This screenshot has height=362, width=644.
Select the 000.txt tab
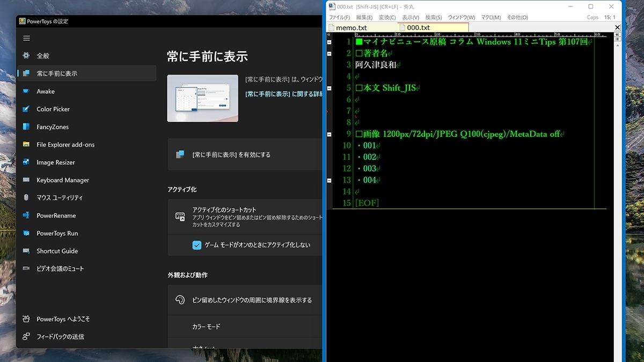[433, 27]
